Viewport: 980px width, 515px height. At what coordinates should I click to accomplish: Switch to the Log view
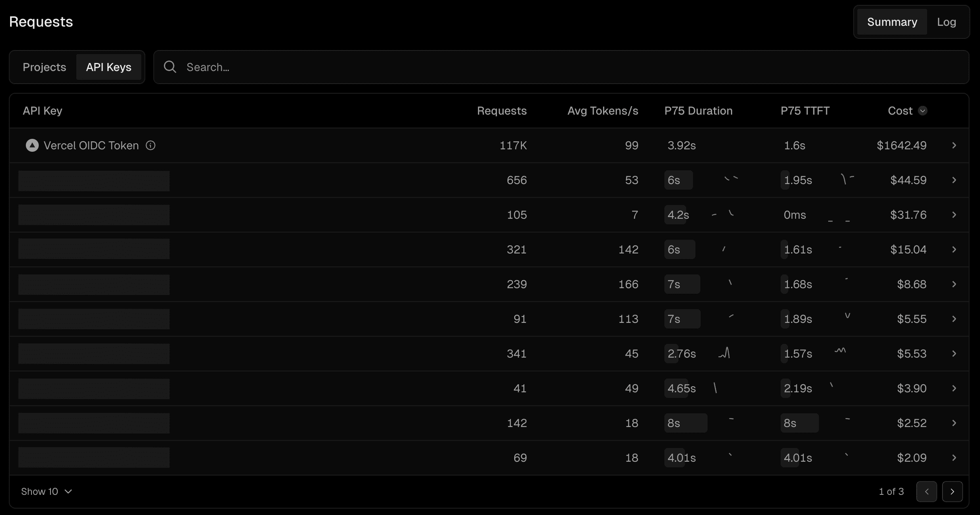pos(946,22)
